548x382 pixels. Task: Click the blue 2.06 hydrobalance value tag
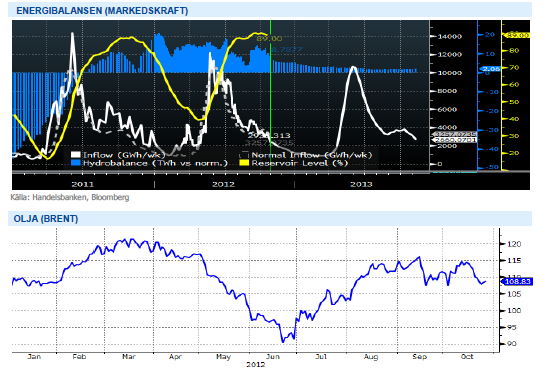click(x=490, y=69)
